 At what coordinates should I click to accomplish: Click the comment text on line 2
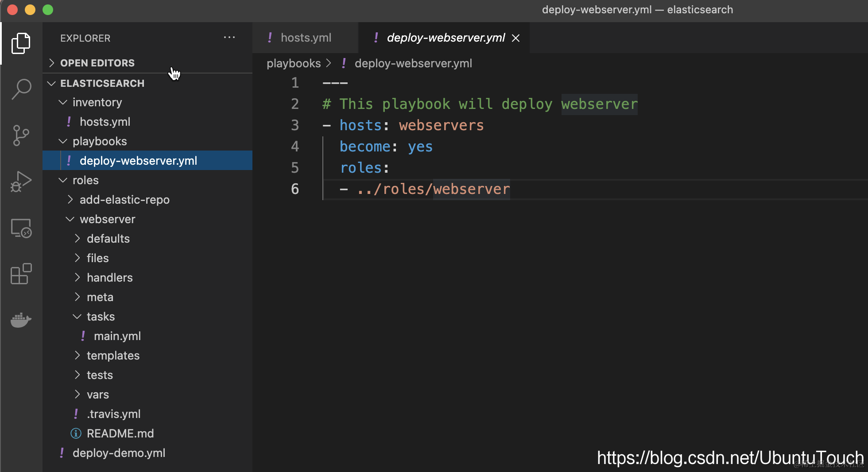(x=480, y=104)
